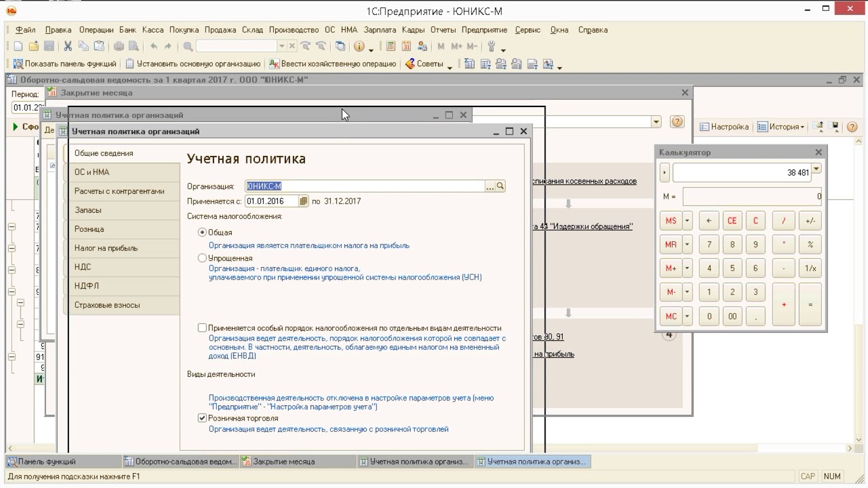Viewport: 868px width, 488px height.
Task: Open the calendar icon in main toolbar
Action: (x=406, y=46)
